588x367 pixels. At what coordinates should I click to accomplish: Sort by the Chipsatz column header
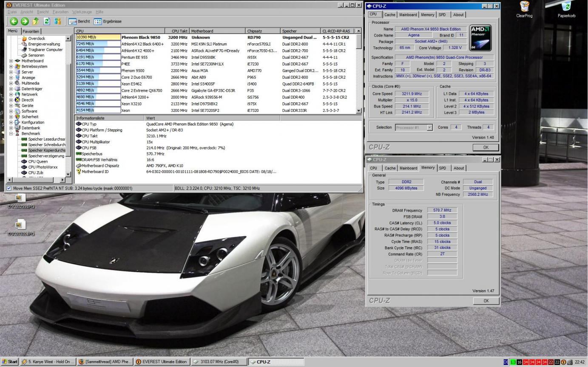click(x=263, y=31)
